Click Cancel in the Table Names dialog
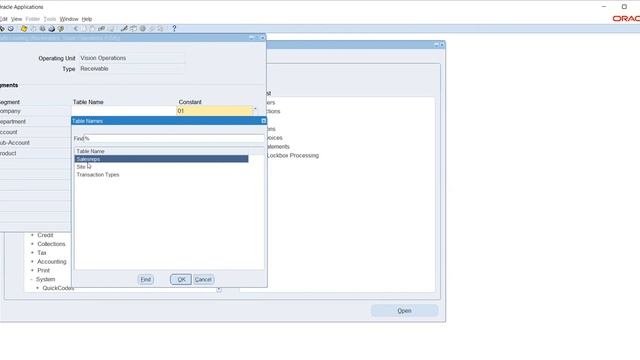The width and height of the screenshot is (640, 360). point(203,280)
